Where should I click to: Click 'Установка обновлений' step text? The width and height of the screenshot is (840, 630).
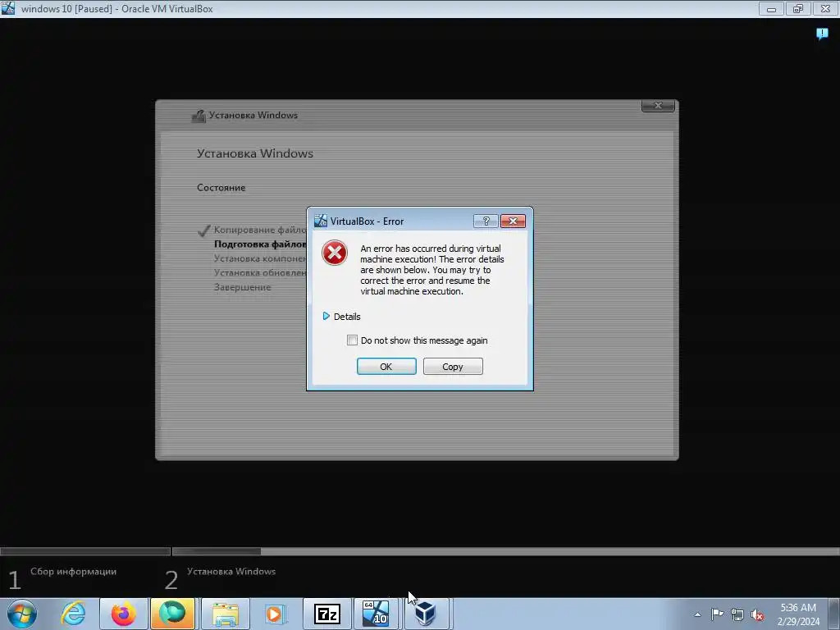pos(260,272)
